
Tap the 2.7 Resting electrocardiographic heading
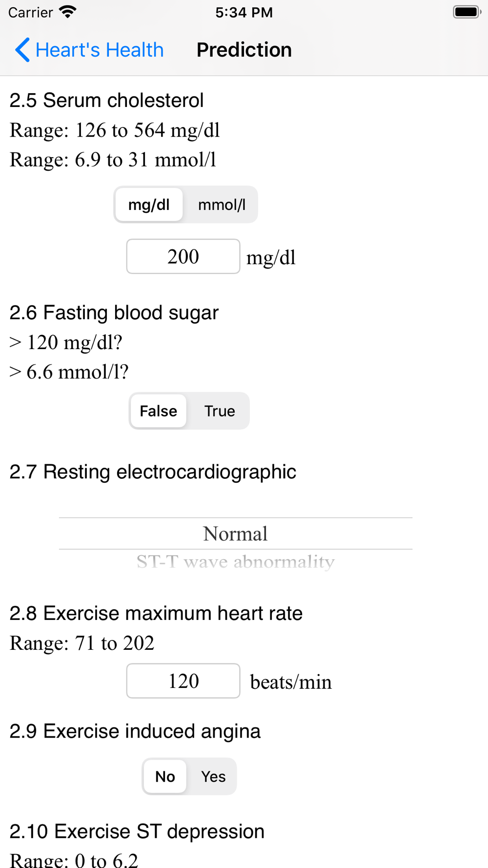(x=153, y=472)
